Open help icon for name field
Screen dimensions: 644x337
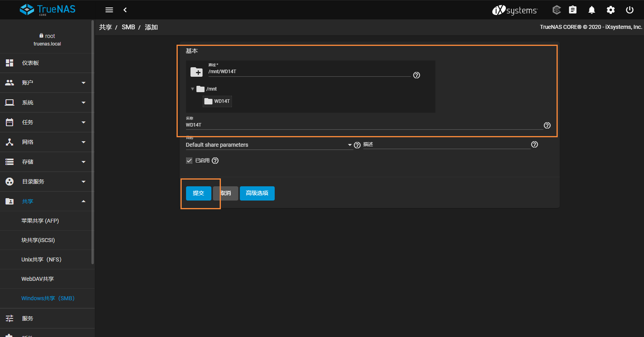(x=547, y=125)
